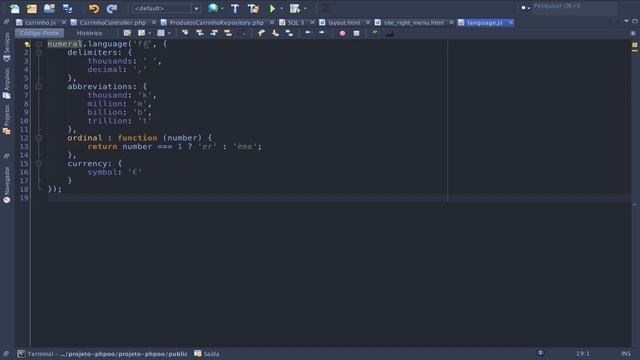Close the site_right_menu.html tab
The width and height of the screenshot is (640, 360).
pos(451,22)
